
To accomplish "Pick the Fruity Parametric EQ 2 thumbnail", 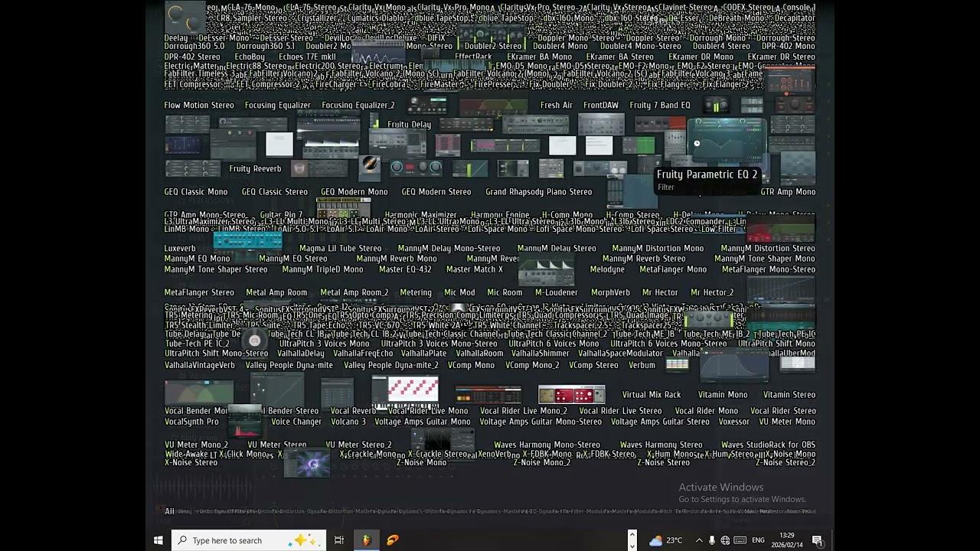I will click(x=727, y=142).
